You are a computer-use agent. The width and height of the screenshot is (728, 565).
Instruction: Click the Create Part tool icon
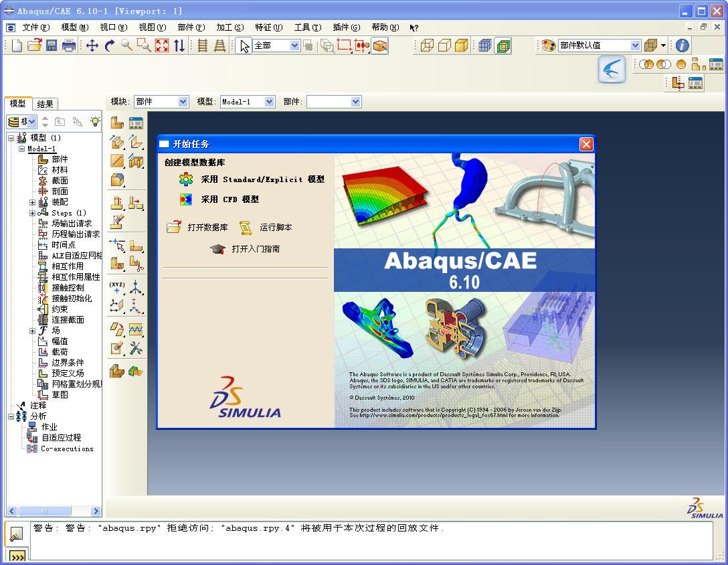click(116, 123)
